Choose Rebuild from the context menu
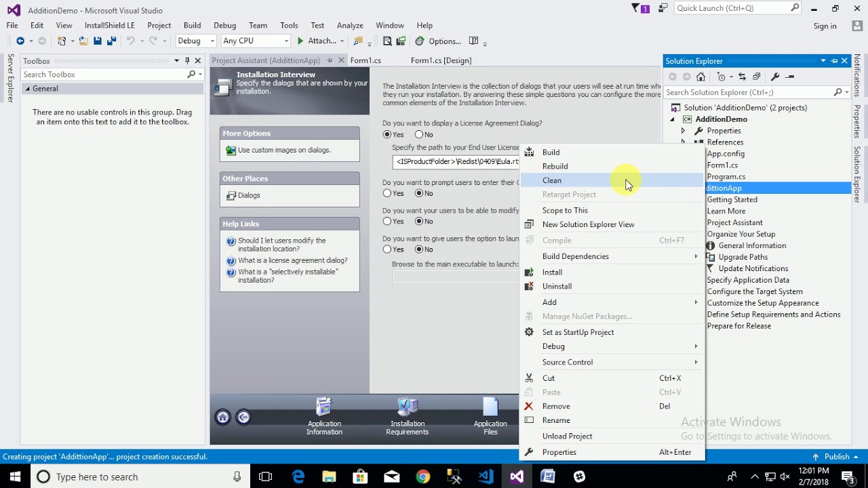The image size is (868, 488). click(613, 166)
